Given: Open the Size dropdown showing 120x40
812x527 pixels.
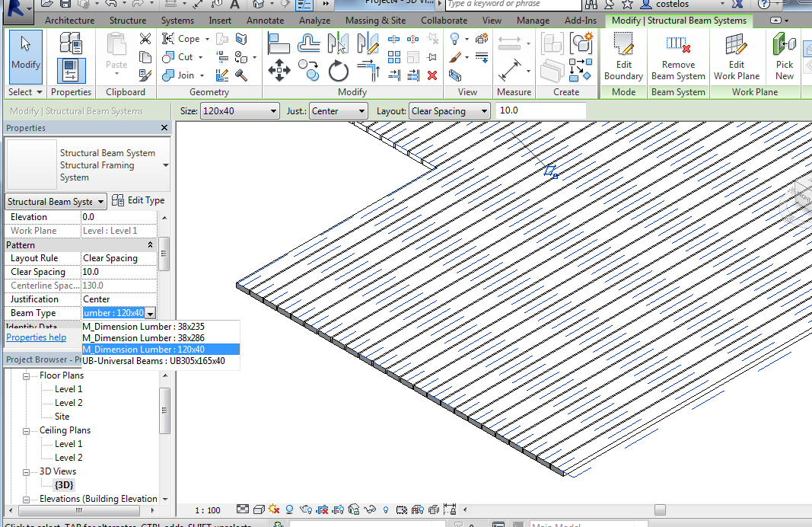Looking at the screenshot, I should [240, 111].
